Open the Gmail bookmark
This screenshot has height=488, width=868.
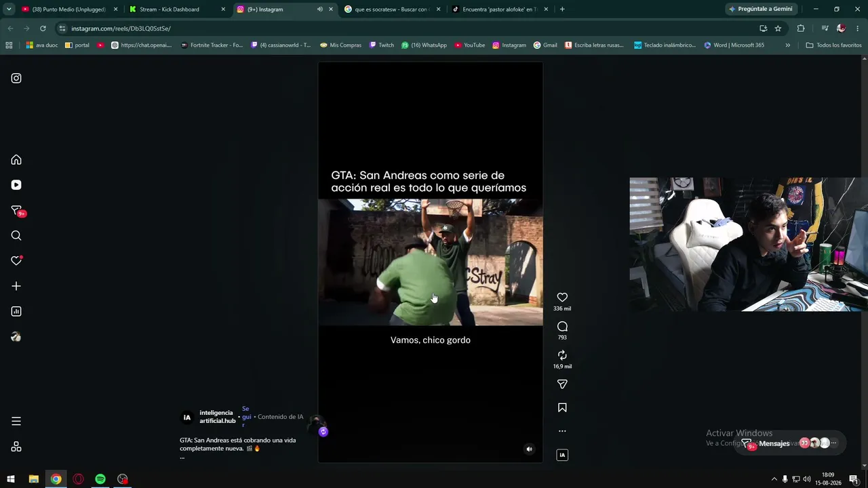545,45
